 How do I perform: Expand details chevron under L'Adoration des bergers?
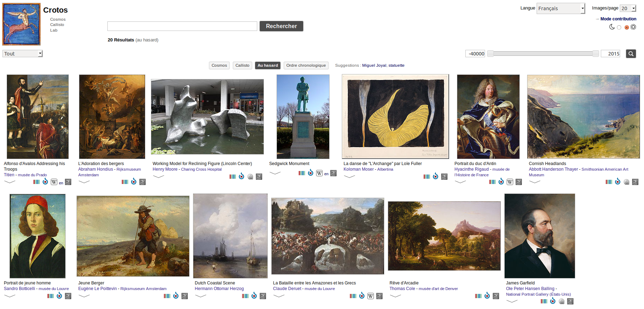coord(84,182)
